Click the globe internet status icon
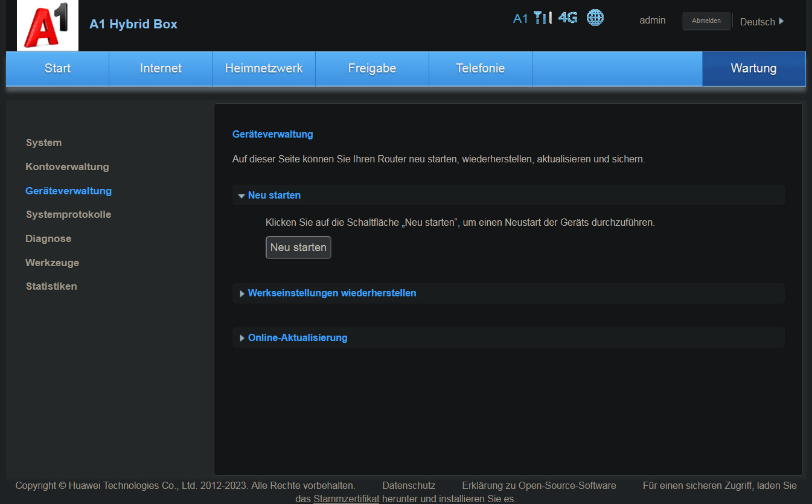 pyautogui.click(x=595, y=18)
